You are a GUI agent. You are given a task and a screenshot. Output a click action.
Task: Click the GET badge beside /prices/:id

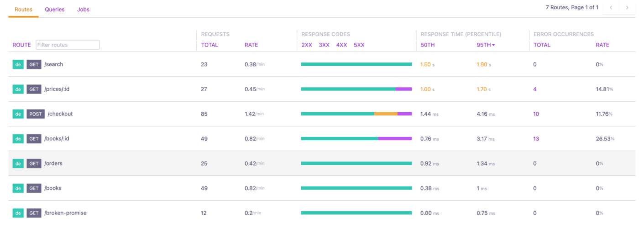[x=34, y=89]
